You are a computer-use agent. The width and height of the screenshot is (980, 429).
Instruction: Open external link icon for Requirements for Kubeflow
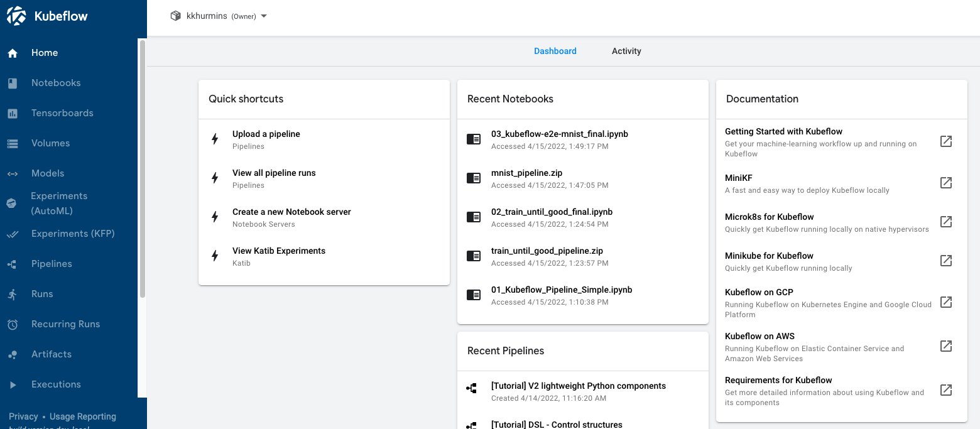point(945,390)
